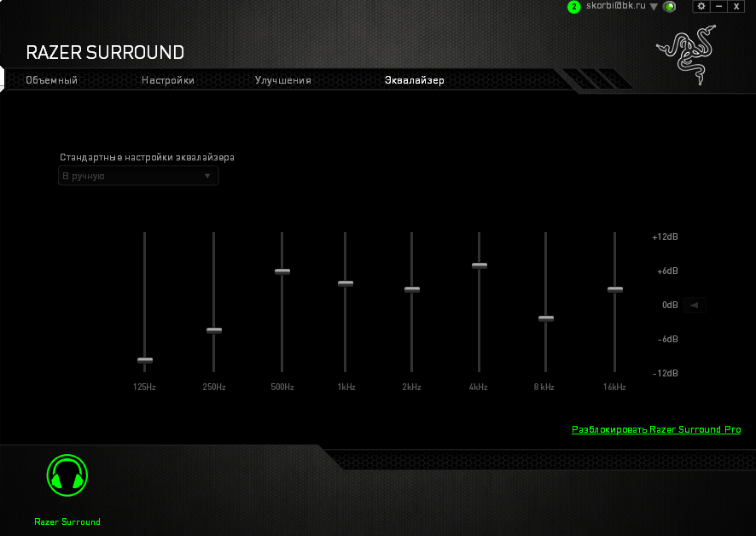Switch to the Настройки tab
Viewport: 756px width, 536px height.
pos(168,80)
